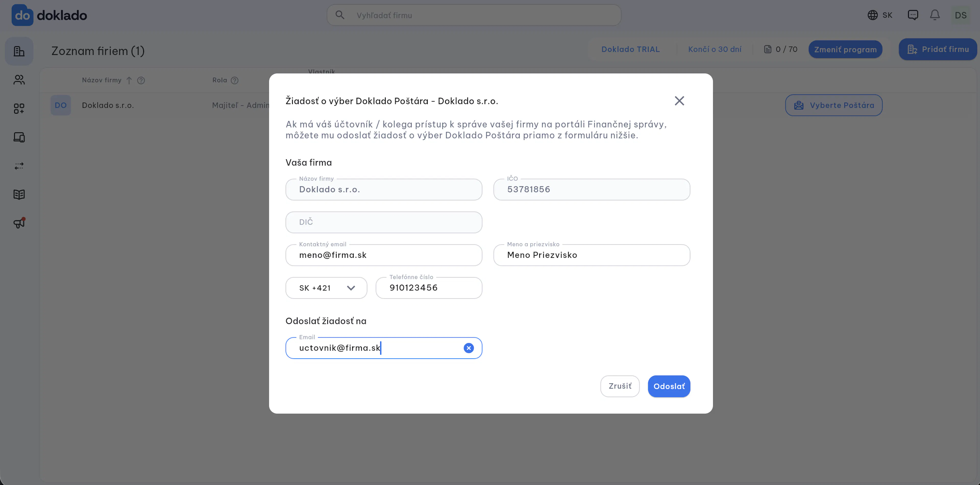
Task: Open the add-apps grid sidebar icon
Action: coord(19,108)
